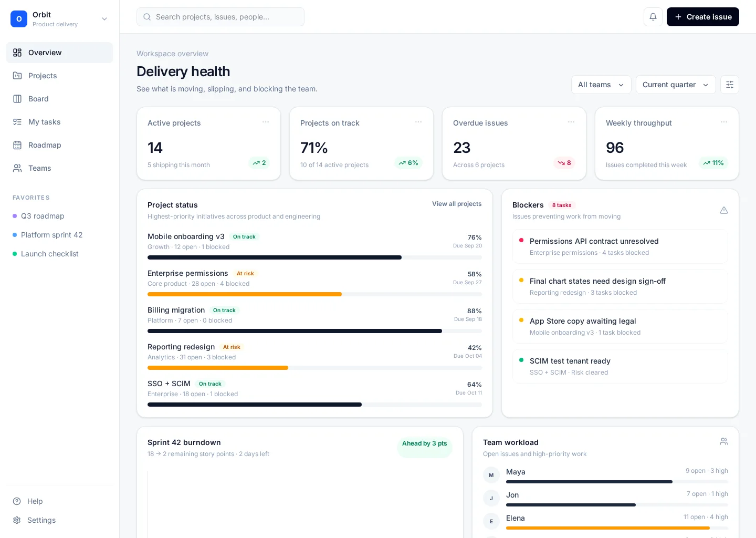Open the SSO + SCIM project row
756x538 pixels.
[x=314, y=392]
